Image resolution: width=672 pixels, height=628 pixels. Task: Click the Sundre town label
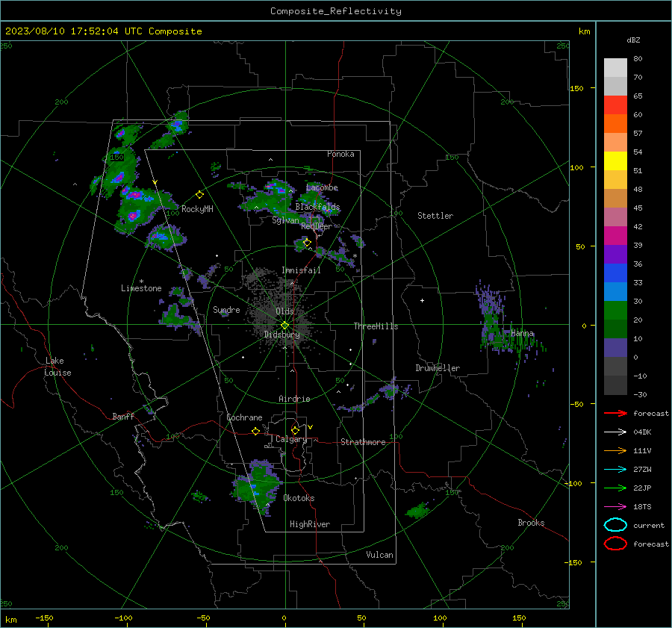[226, 309]
